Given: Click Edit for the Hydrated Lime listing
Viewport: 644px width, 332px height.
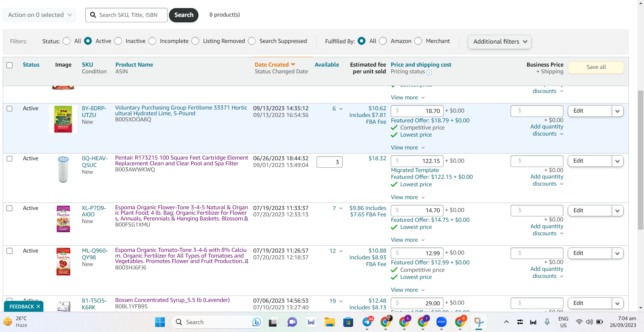Looking at the screenshot, I should (590, 111).
